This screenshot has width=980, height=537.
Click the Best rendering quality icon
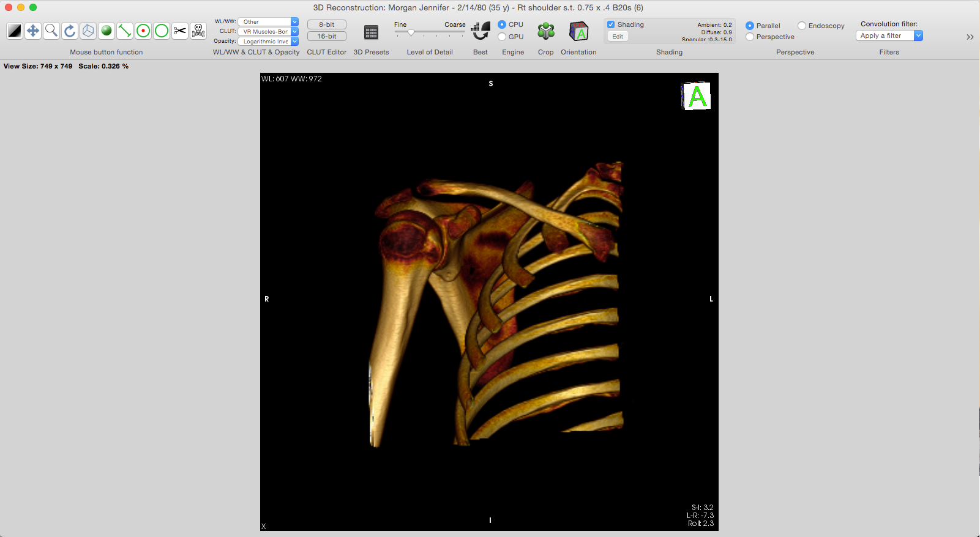[x=481, y=31]
